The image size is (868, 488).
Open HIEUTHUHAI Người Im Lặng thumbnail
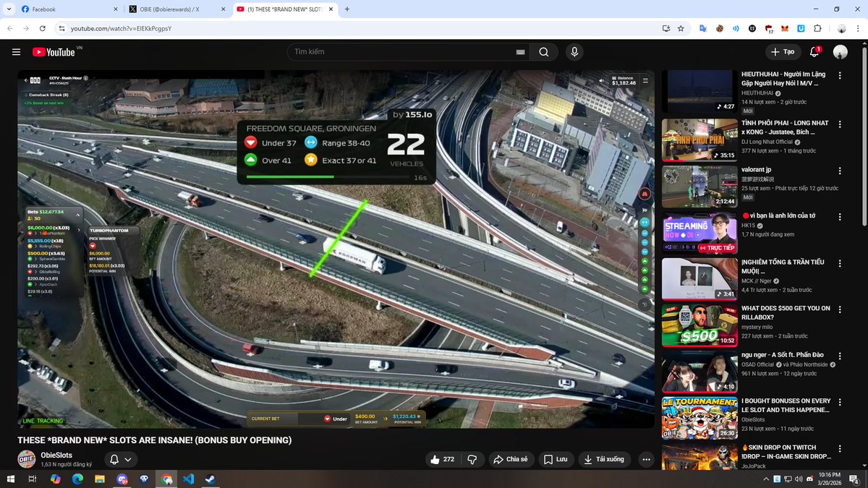699,91
